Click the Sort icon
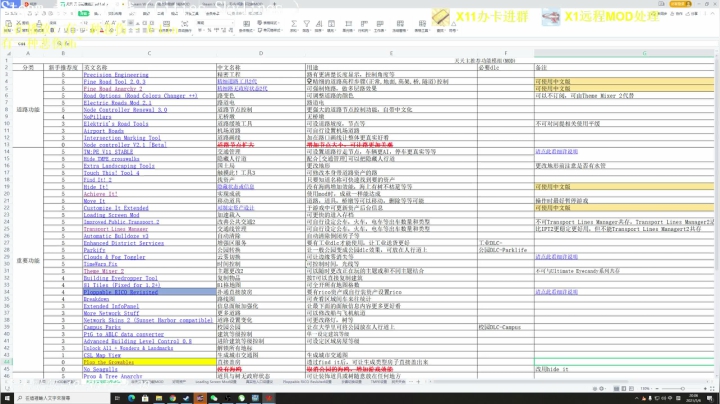This screenshot has height=404, width=720. [x=319, y=25]
